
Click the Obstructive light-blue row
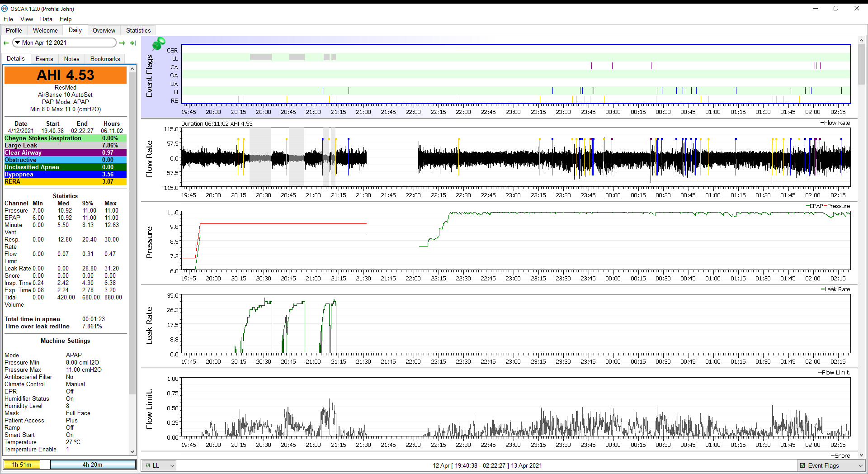point(66,160)
